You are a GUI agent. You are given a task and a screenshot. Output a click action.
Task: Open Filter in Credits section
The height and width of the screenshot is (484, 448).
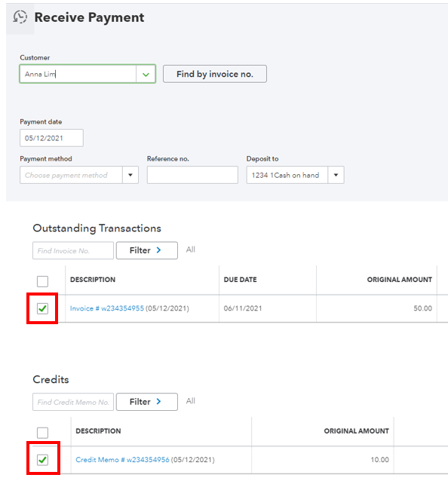coord(147,402)
